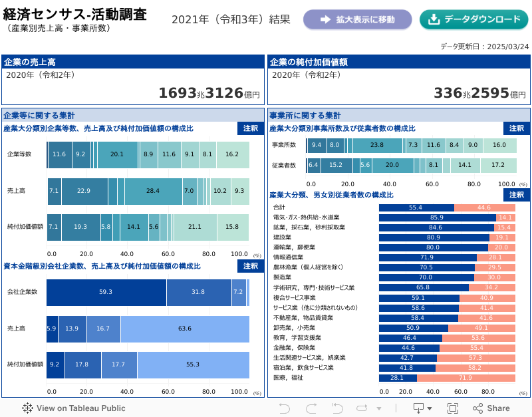The height and width of the screenshot is (417, 532).
Task: Open the Share dialog
Action: pyautogui.click(x=491, y=408)
